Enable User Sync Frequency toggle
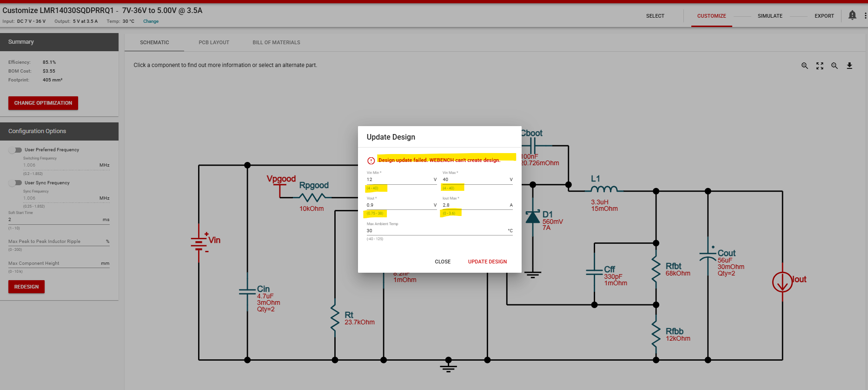This screenshot has width=868, height=390. click(15, 183)
